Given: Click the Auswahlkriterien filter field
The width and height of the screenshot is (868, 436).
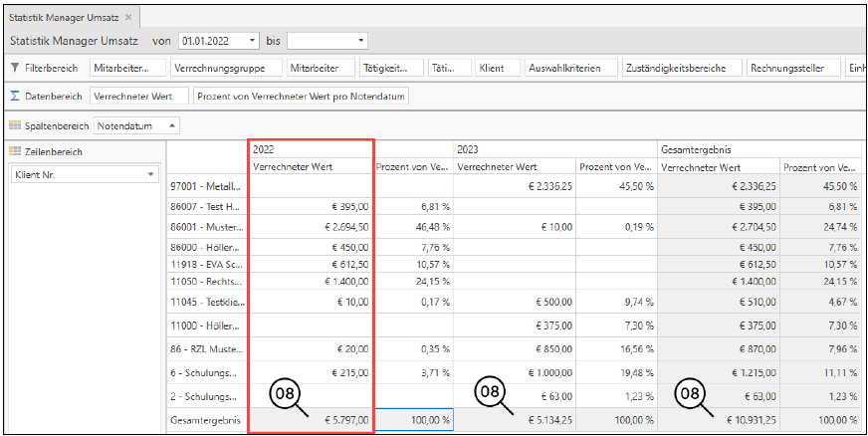Looking at the screenshot, I should pos(564,68).
